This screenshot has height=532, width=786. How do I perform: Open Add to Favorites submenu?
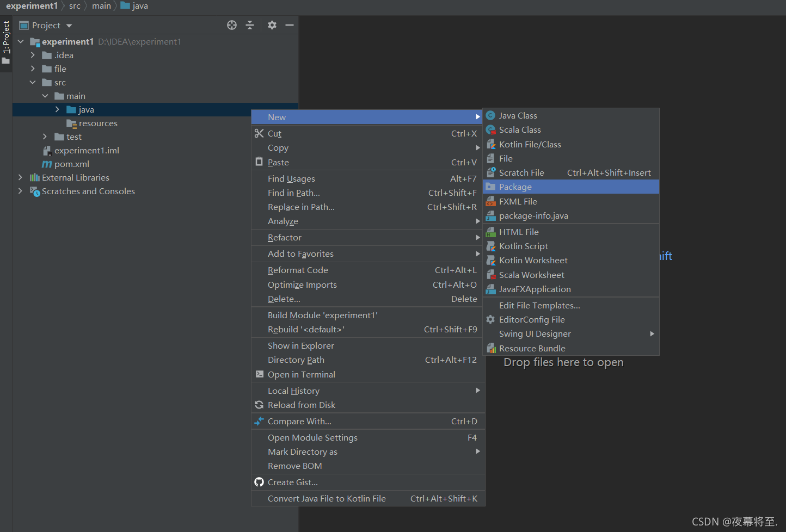coord(368,253)
